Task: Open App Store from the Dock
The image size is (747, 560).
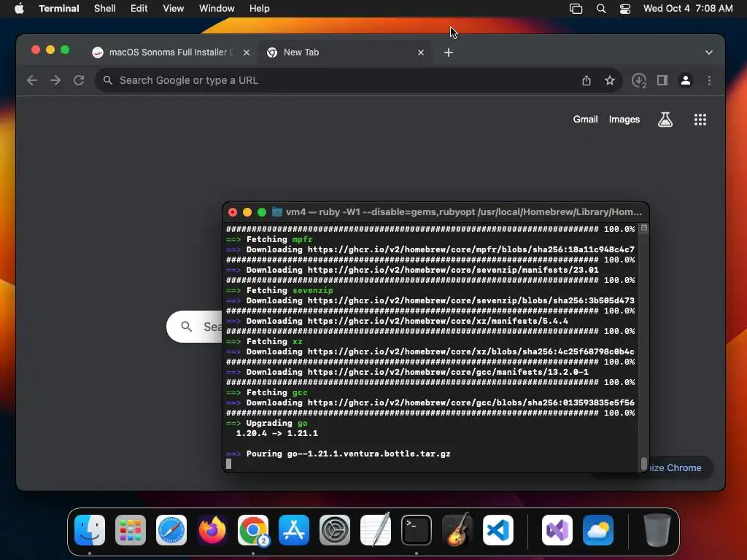Action: 294,530
